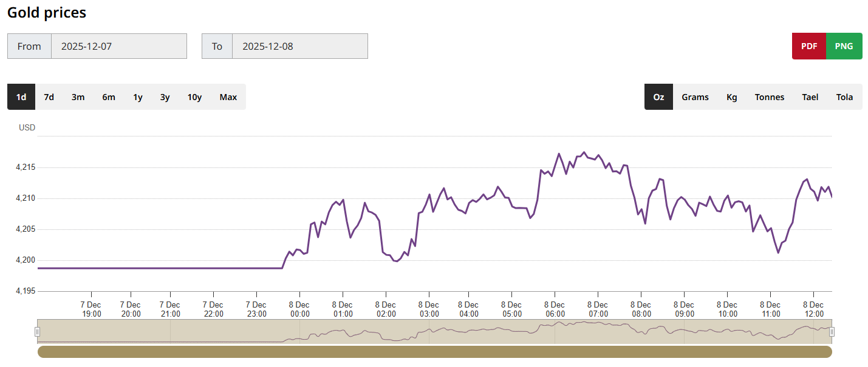Show the 3m price range
Image resolution: width=868 pixels, height=367 pixels.
pyautogui.click(x=78, y=97)
